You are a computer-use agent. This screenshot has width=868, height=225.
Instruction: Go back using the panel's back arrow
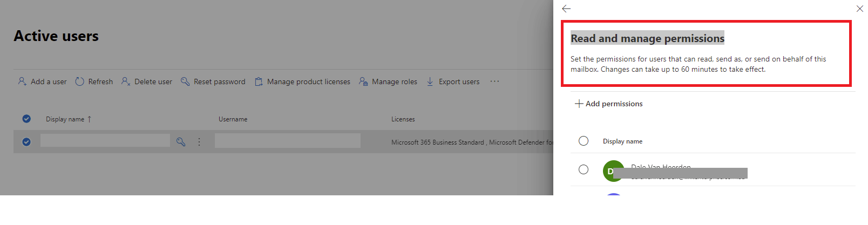click(566, 9)
